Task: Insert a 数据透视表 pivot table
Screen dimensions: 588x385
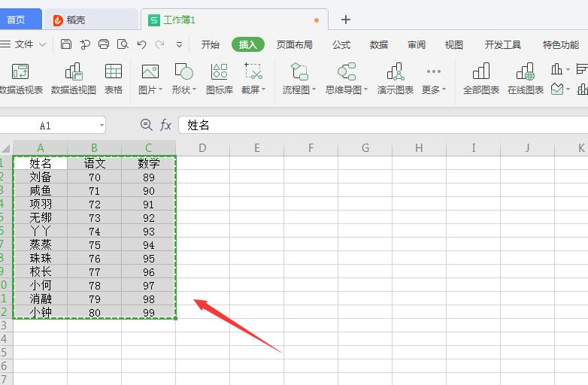Action: click(x=21, y=79)
